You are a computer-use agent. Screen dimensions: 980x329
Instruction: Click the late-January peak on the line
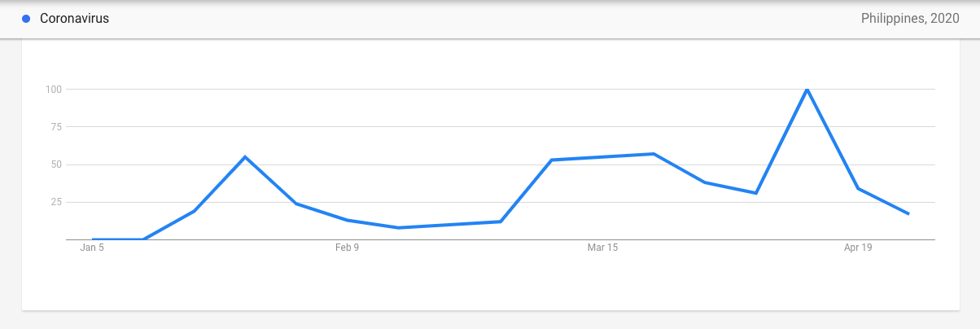(x=245, y=157)
